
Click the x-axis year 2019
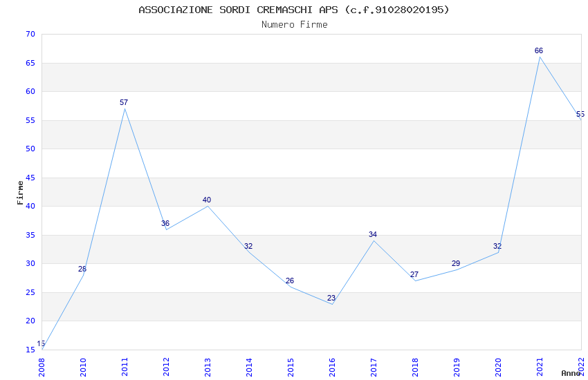click(x=457, y=367)
